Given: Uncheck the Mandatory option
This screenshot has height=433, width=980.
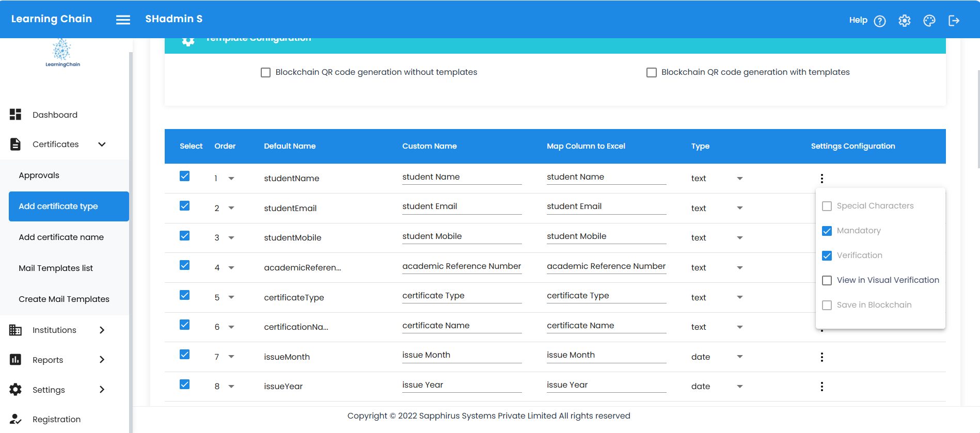Looking at the screenshot, I should pyautogui.click(x=827, y=231).
